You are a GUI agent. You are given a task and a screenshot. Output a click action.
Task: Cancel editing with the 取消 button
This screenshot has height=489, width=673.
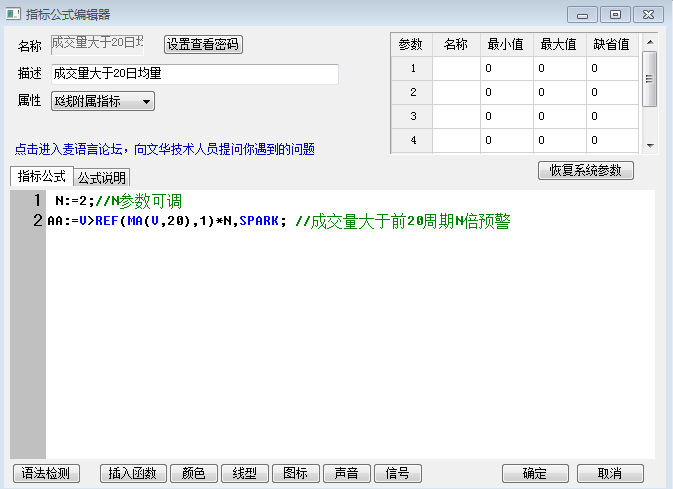[610, 473]
